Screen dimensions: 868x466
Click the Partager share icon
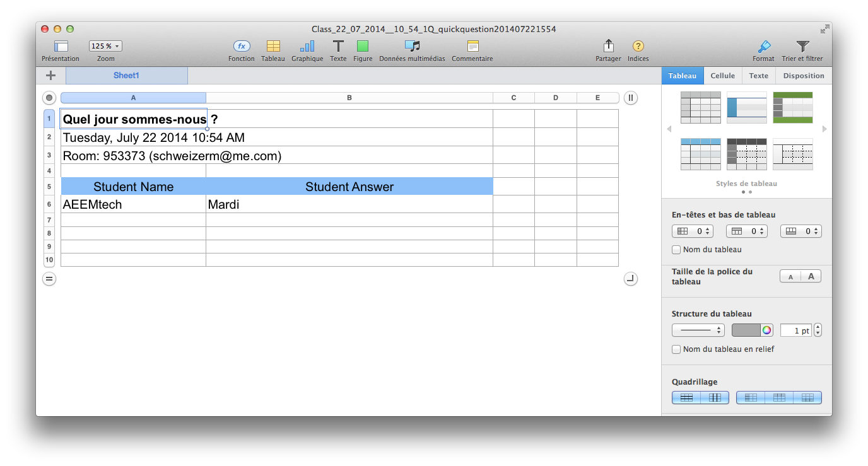[608, 46]
